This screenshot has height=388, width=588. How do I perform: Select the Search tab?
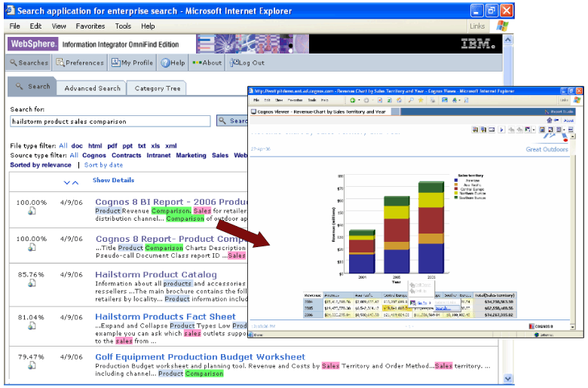pyautogui.click(x=32, y=86)
